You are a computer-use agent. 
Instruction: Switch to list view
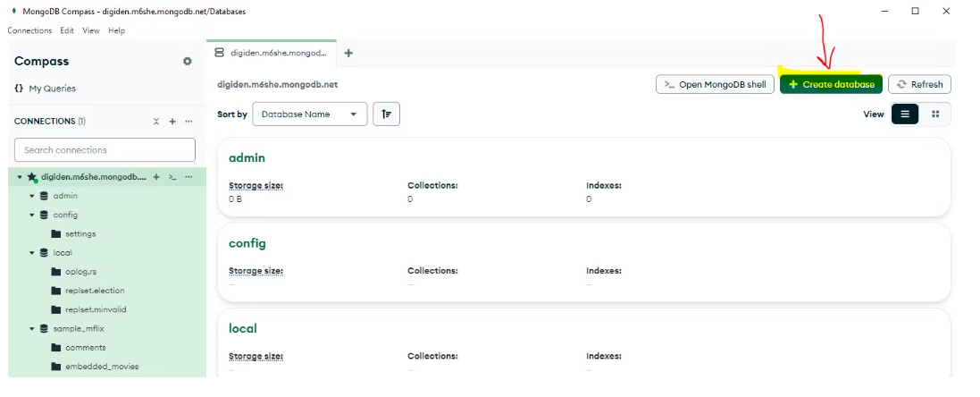pos(905,114)
